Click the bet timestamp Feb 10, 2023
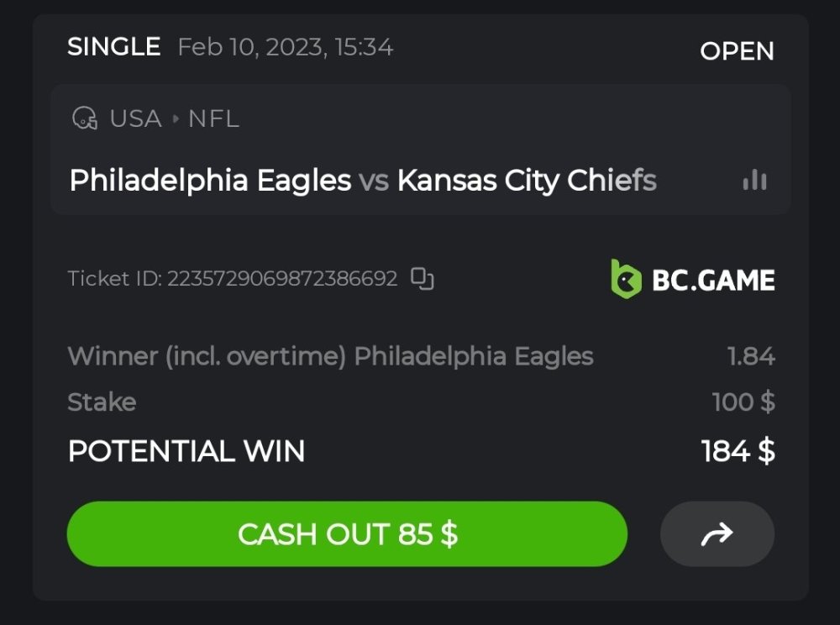This screenshot has width=840, height=625. tap(286, 47)
